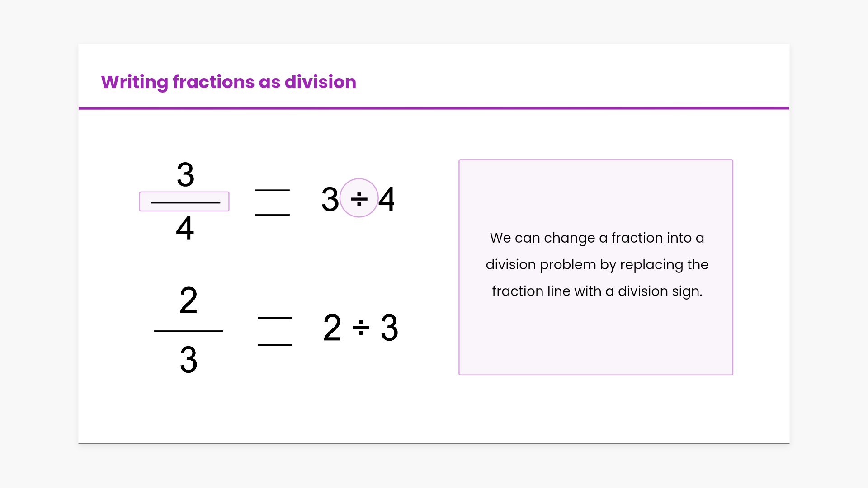Click the 4 in the expression 3 ÷ 4
Viewport: 868px width, 488px height.
387,199
